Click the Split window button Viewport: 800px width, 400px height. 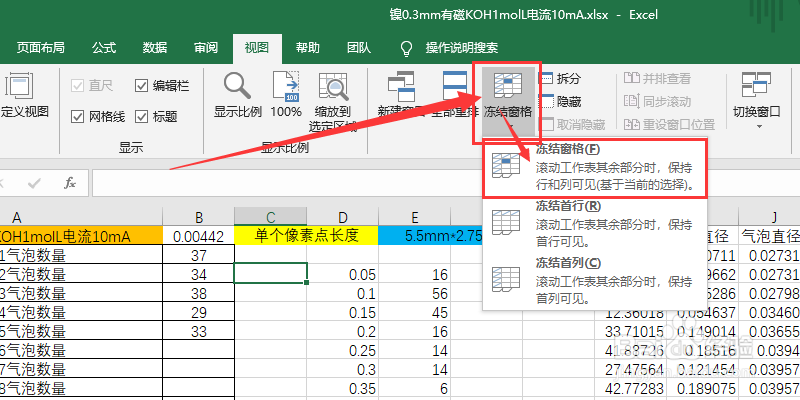pos(560,79)
